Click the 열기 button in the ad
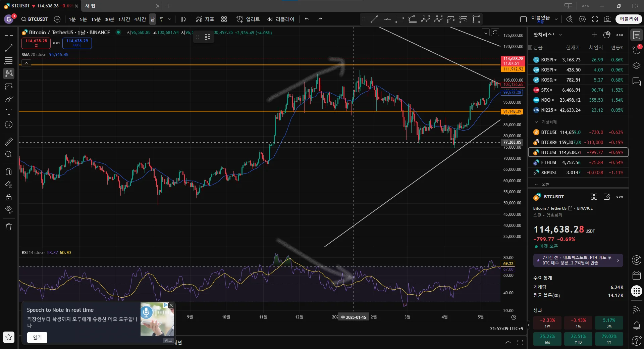 click(37, 338)
